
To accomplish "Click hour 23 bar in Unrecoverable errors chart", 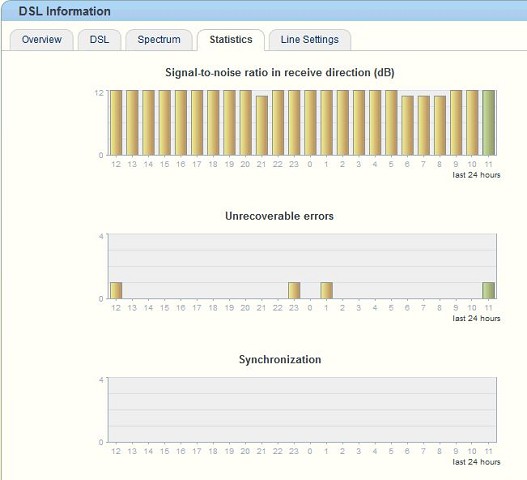I will tap(294, 290).
